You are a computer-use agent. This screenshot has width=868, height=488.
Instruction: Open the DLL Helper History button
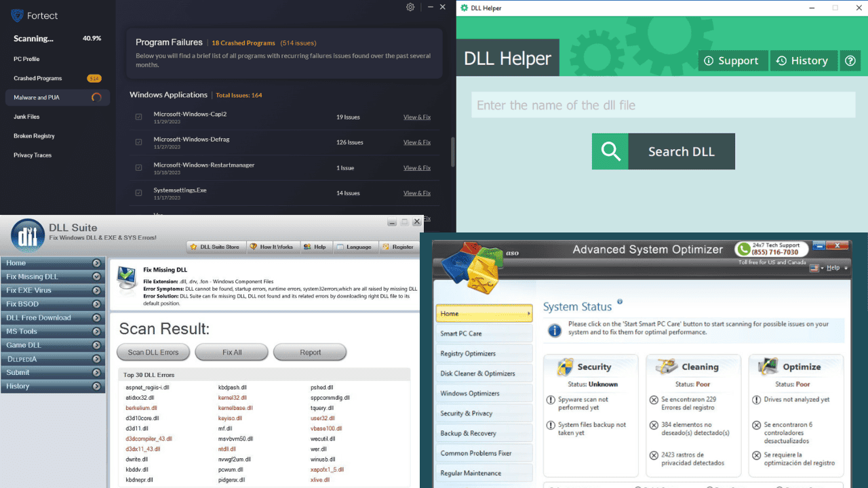coord(803,60)
